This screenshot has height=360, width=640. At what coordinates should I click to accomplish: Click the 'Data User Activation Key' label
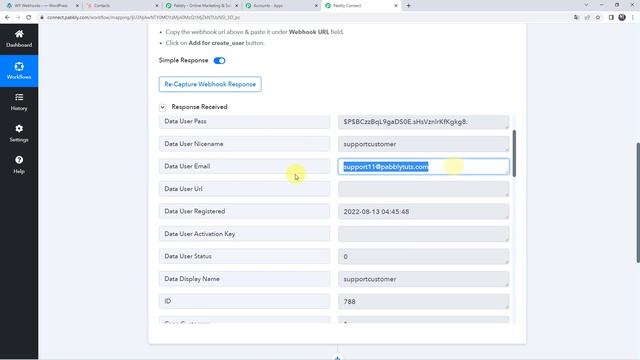pos(244,234)
